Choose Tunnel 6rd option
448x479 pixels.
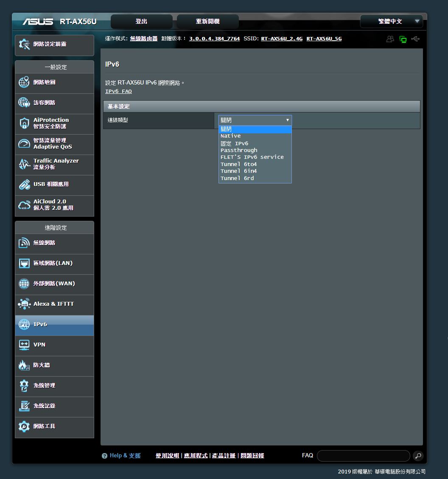(255, 178)
